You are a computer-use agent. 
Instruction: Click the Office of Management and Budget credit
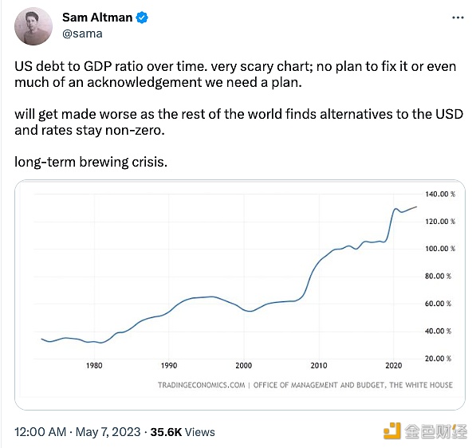[x=353, y=385]
